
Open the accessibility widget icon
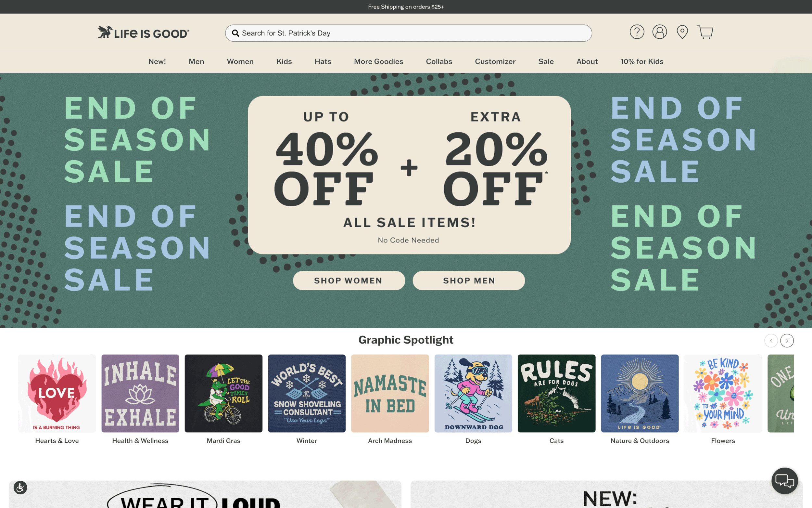click(20, 488)
